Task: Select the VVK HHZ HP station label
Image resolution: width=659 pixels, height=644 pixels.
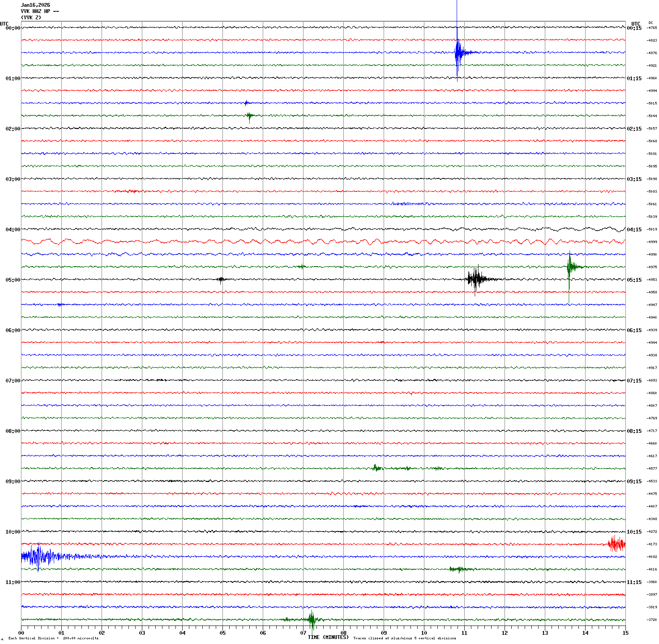Action: [x=39, y=11]
